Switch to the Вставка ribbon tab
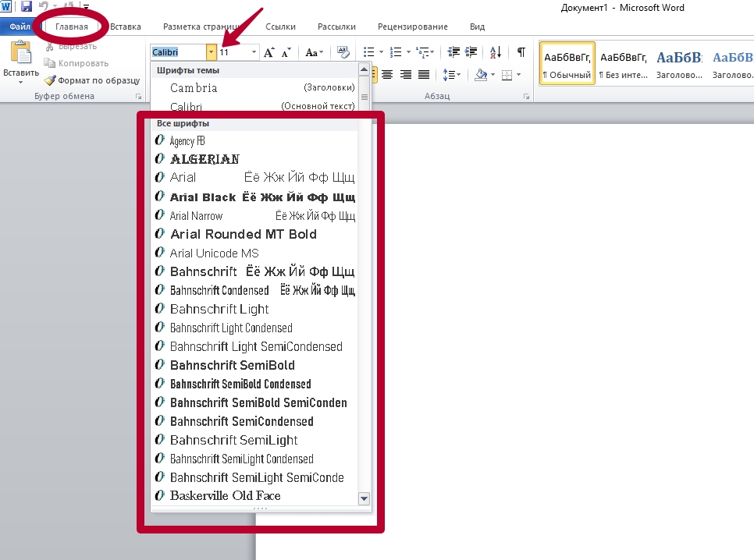754x560 pixels. 125,26
